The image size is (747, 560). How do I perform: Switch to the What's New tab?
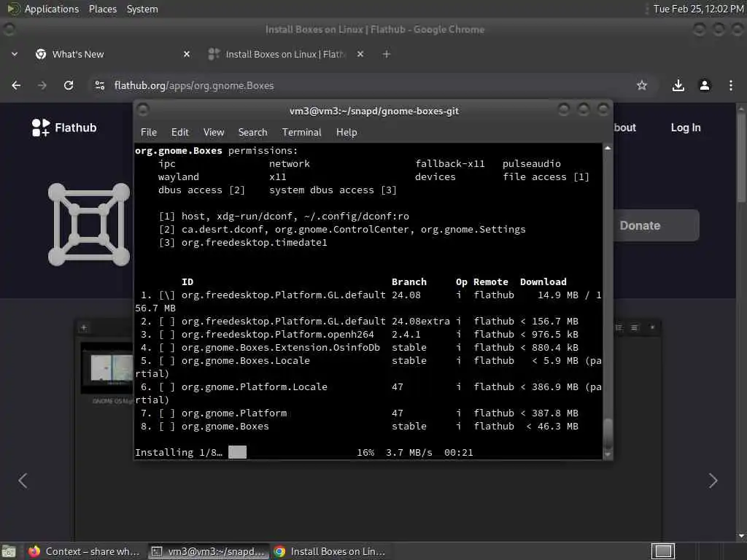[113, 54]
